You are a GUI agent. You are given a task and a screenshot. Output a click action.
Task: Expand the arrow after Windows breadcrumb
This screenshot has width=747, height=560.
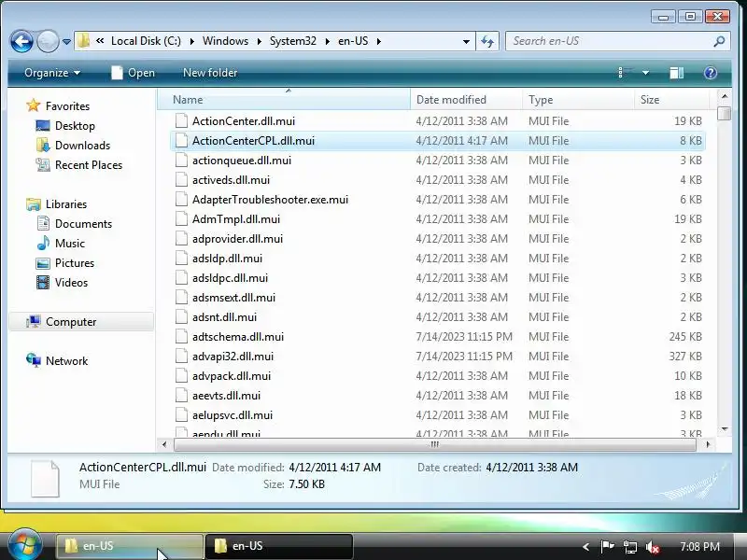point(260,41)
